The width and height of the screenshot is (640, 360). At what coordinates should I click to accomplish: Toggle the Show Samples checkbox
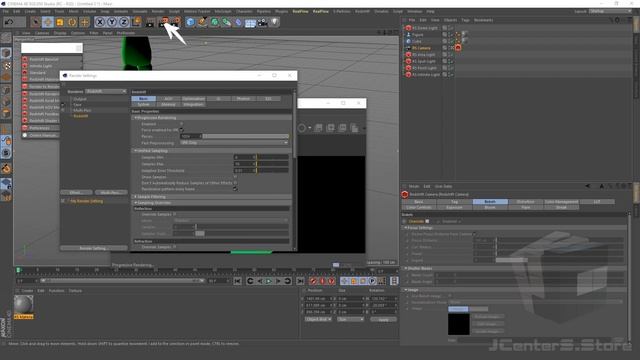click(x=235, y=177)
